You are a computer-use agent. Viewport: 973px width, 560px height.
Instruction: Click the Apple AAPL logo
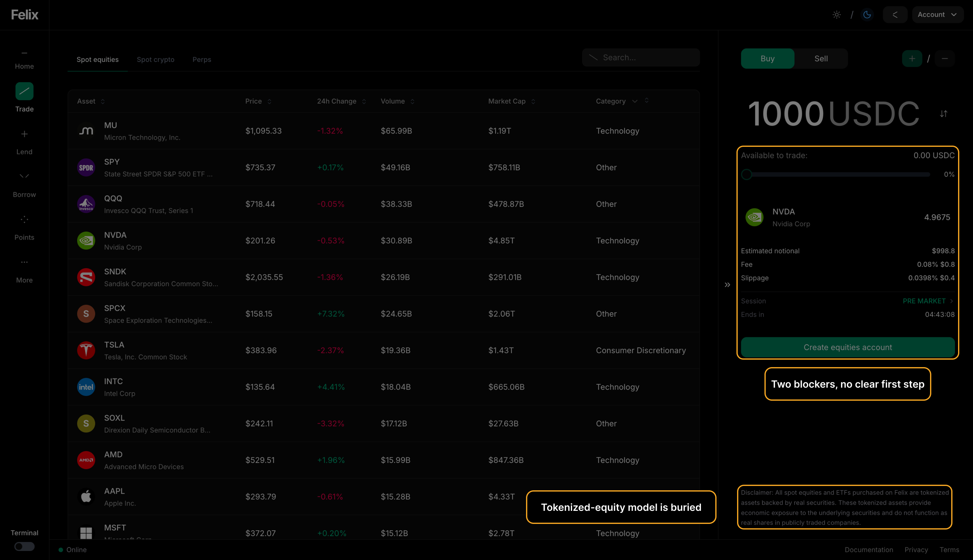pyautogui.click(x=86, y=497)
